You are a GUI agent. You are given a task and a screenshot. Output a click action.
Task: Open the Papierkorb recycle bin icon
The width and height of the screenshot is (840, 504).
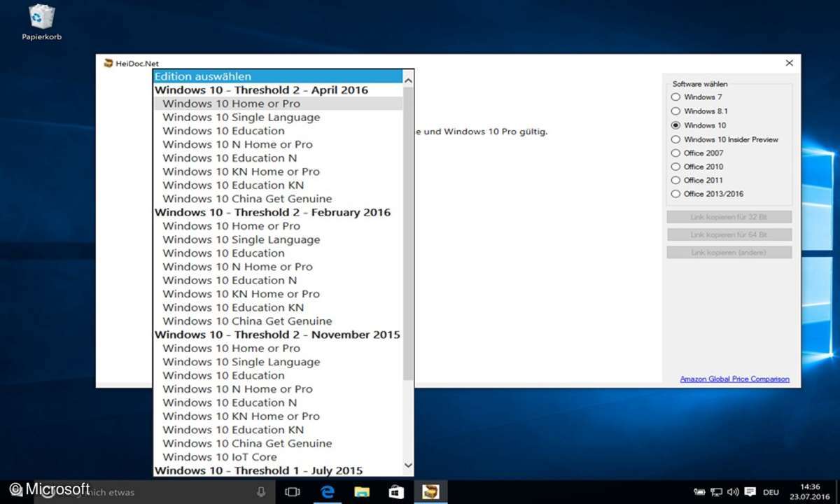click(41, 22)
